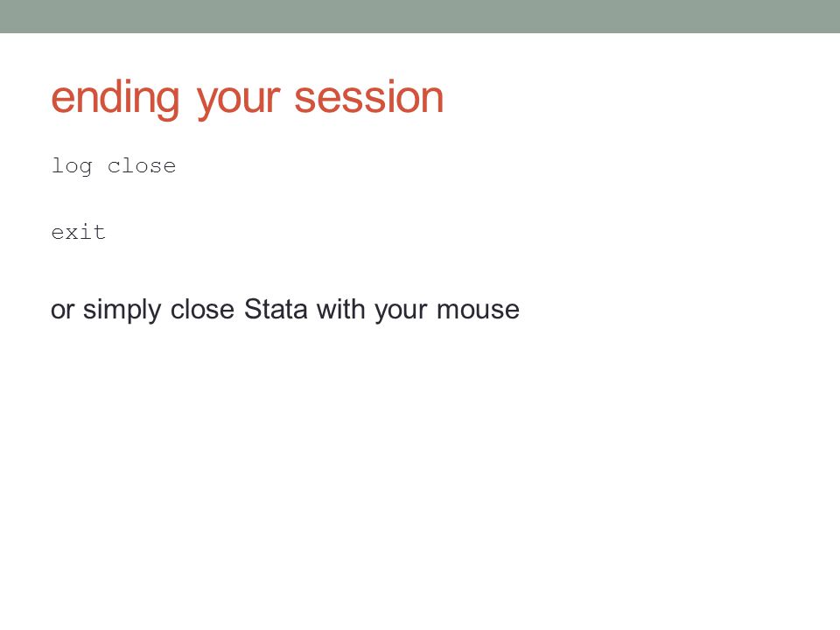Click the word 'simply' in the body text

click(122, 310)
